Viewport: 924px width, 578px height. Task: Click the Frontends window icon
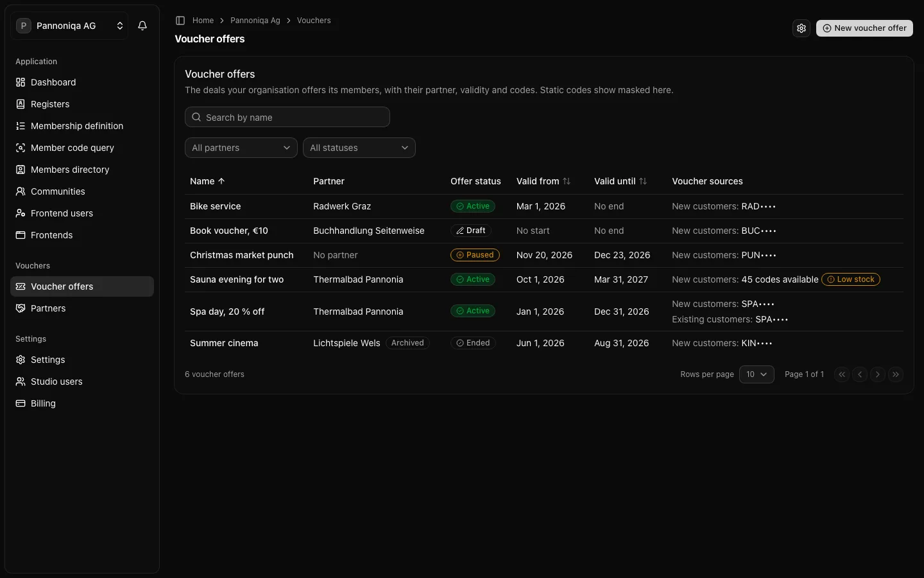coord(21,235)
